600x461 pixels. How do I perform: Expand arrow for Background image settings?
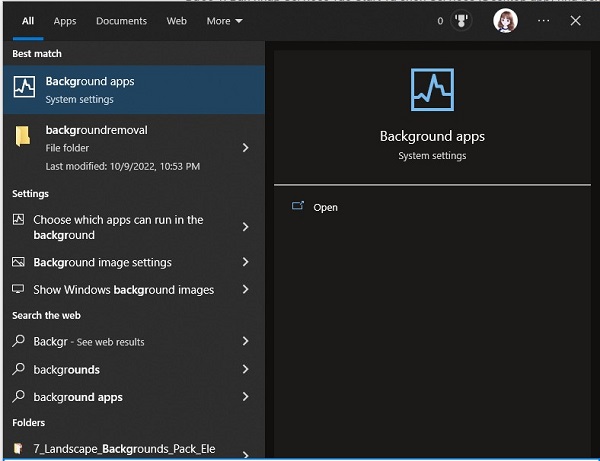tap(246, 262)
